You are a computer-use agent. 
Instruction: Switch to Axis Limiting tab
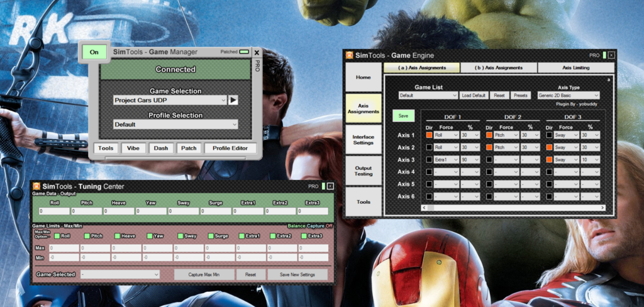point(576,67)
